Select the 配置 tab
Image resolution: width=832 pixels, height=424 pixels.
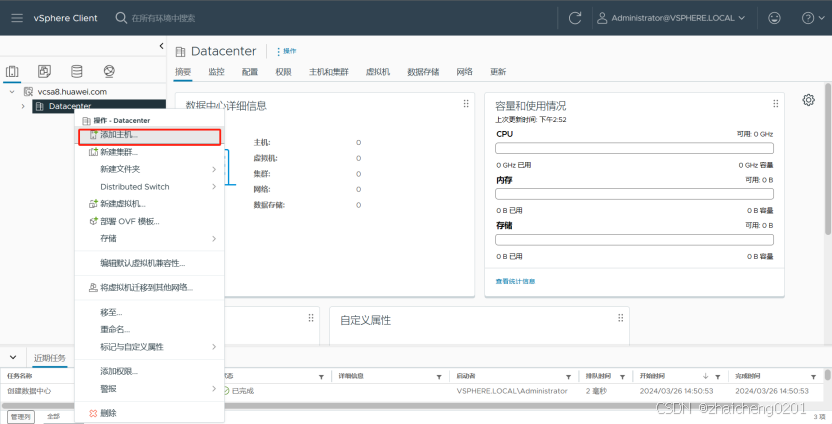click(x=250, y=72)
